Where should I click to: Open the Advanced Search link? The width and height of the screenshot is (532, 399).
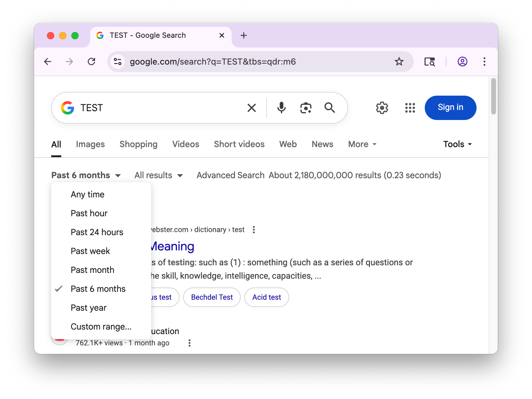pyautogui.click(x=230, y=175)
